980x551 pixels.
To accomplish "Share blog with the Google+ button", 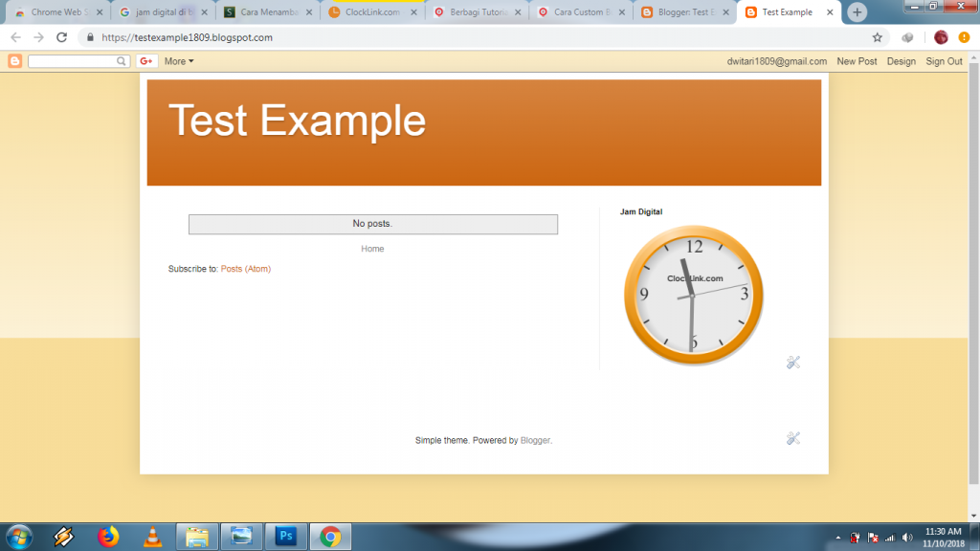I will [x=146, y=60].
